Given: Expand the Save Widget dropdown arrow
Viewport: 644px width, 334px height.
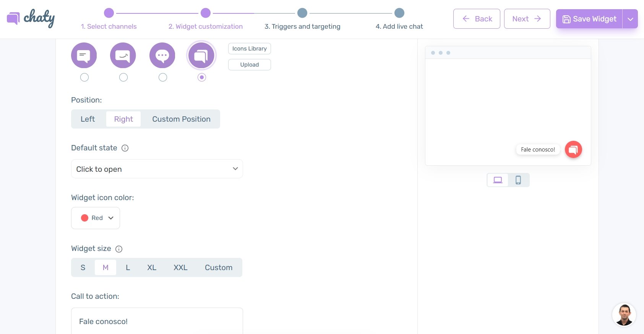Looking at the screenshot, I should click(630, 19).
